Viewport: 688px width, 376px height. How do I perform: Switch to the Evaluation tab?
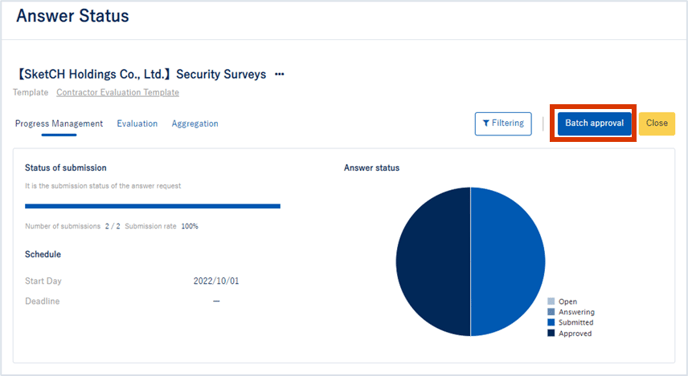(137, 124)
